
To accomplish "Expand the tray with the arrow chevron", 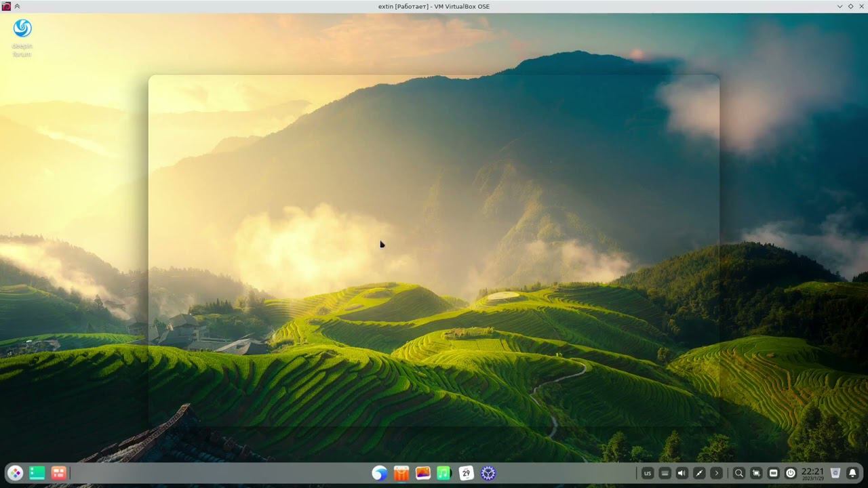I will [716, 473].
